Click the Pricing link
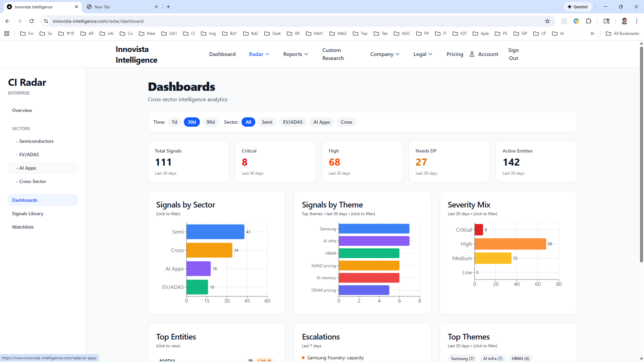644x362 pixels. coord(454,54)
